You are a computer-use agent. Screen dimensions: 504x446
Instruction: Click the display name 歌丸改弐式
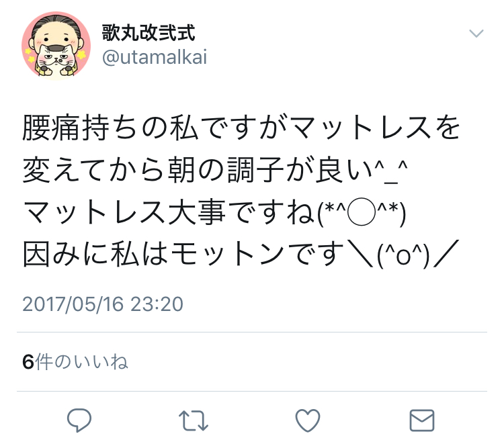click(149, 33)
